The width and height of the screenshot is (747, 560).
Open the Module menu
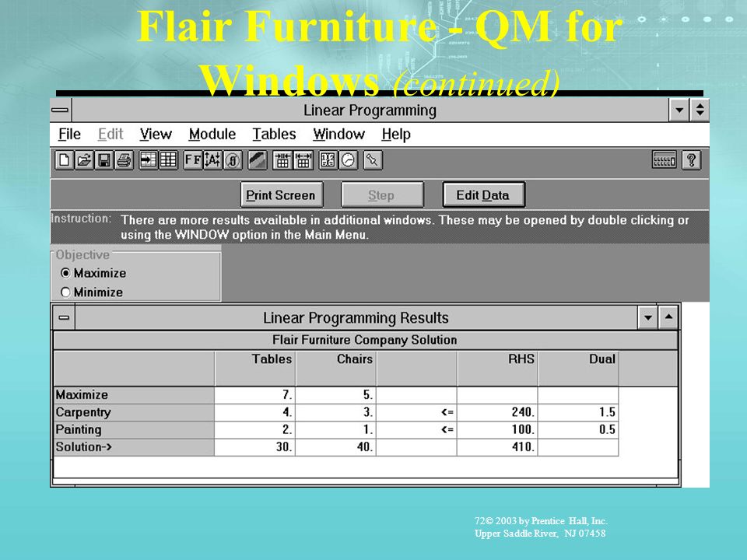[x=212, y=135]
